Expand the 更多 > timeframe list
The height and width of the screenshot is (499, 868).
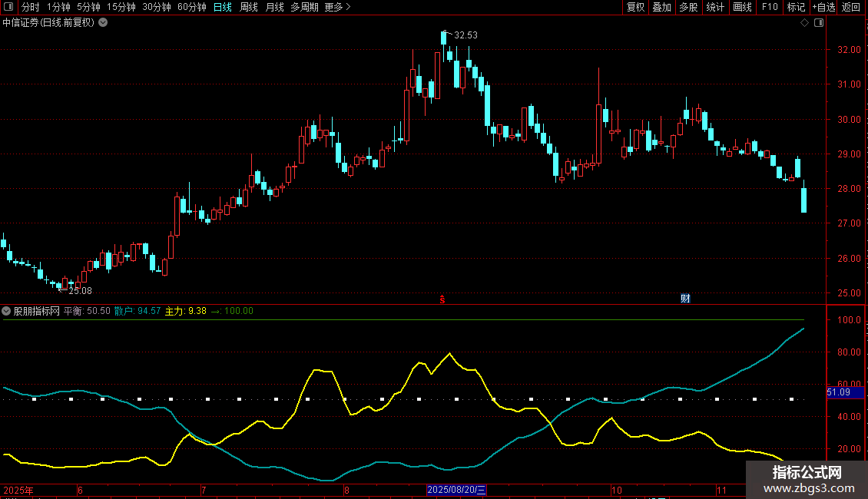pyautogui.click(x=337, y=7)
